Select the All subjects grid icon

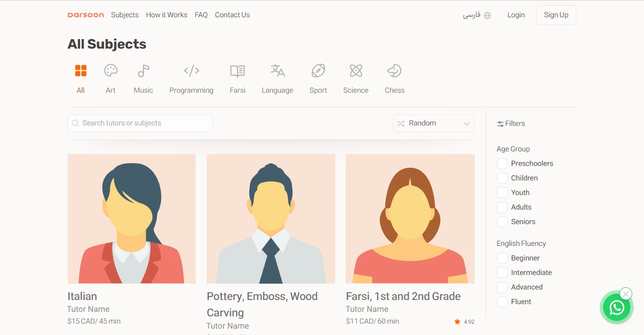point(81,70)
